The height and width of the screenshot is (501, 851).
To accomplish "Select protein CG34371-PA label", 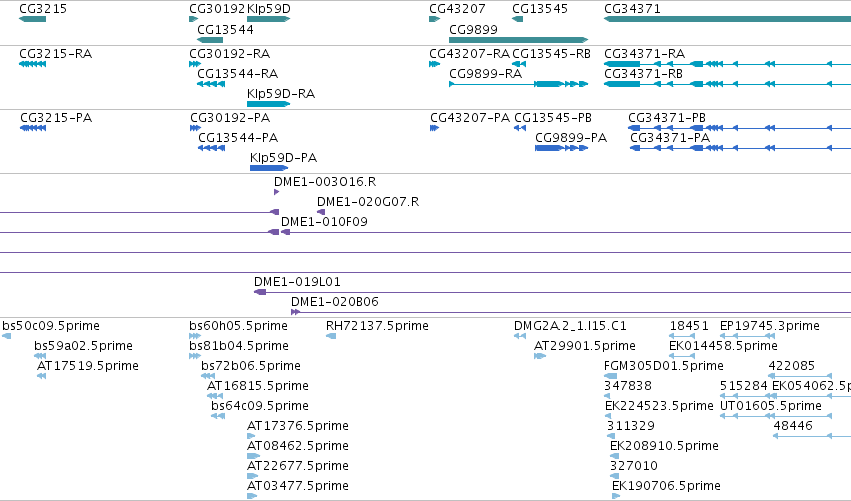I will (670, 138).
